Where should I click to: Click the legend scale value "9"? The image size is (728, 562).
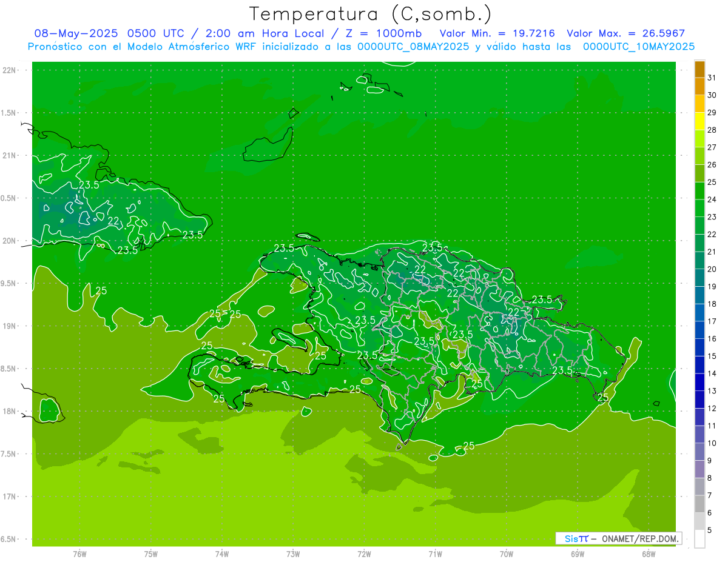[x=710, y=461]
